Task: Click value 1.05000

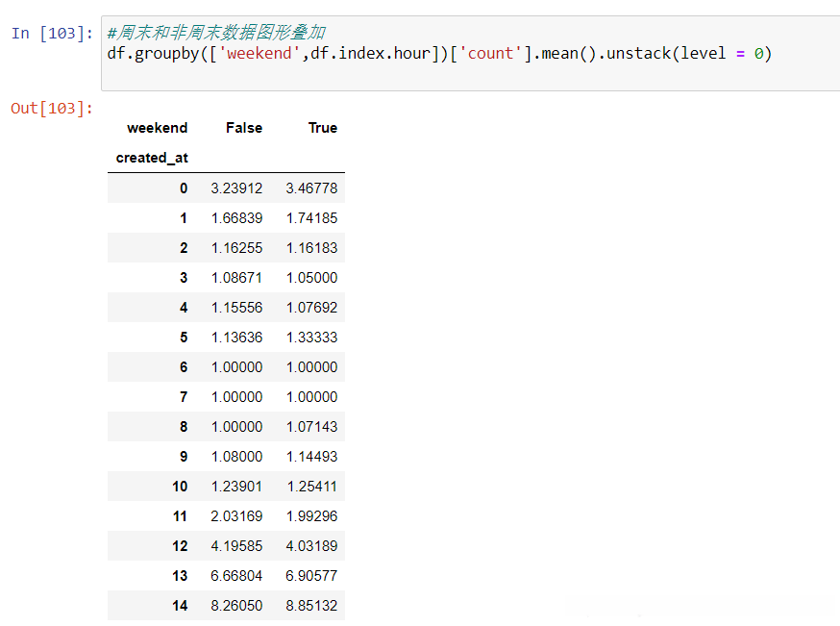Action: pyautogui.click(x=311, y=278)
